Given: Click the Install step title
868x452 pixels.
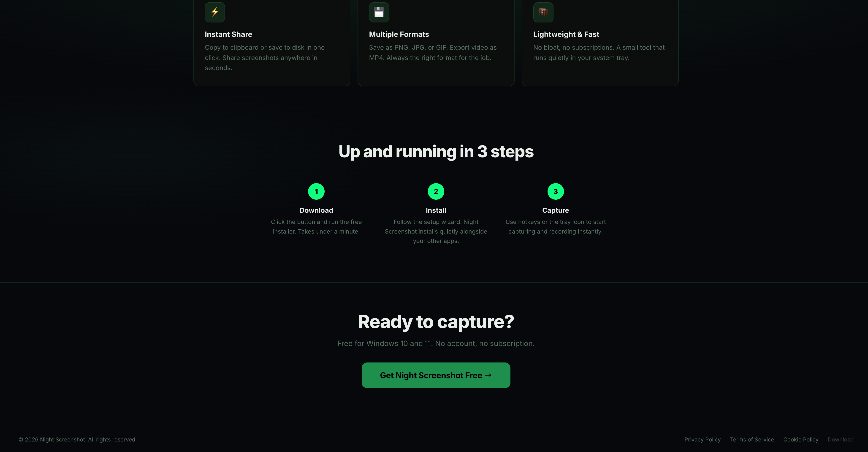Looking at the screenshot, I should point(436,210).
